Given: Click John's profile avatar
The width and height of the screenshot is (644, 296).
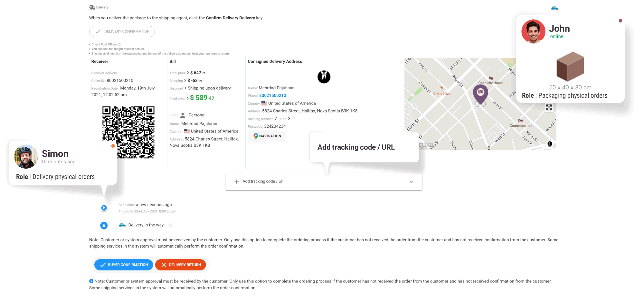Looking at the screenshot, I should coord(533,31).
